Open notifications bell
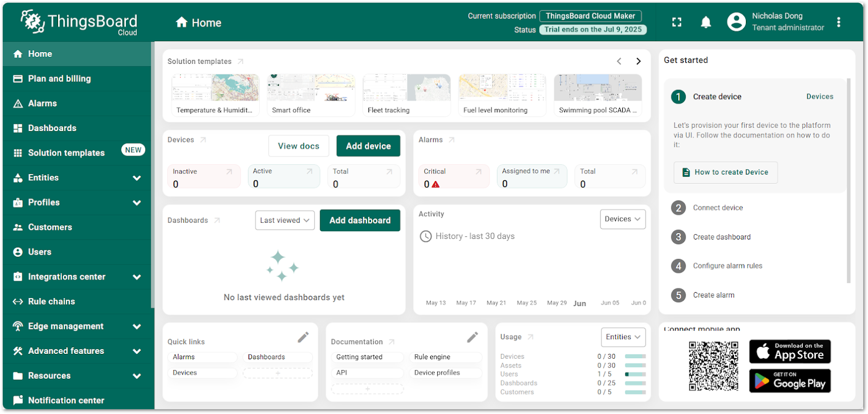This screenshot has width=868, height=414. click(706, 22)
